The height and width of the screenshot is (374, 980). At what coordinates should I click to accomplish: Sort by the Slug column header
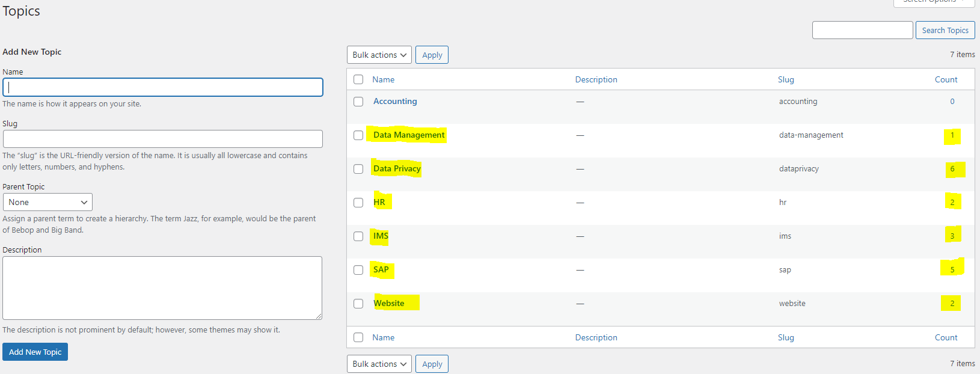click(785, 79)
